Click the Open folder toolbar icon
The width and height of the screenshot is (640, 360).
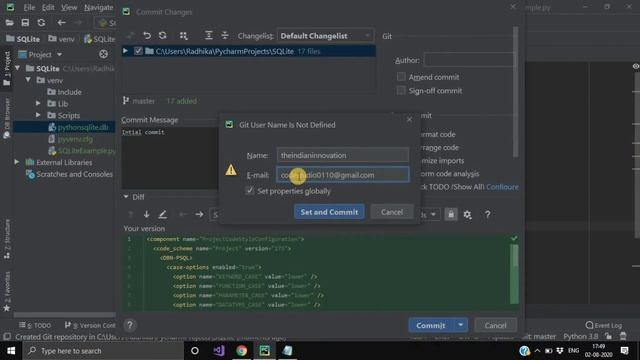click(9, 22)
